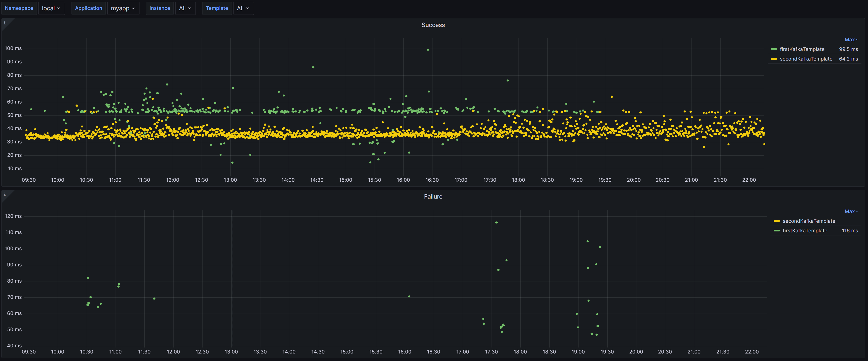This screenshot has height=361, width=868.
Task: Click green color swatch for firstKafkaTemplate in Success
Action: tap(774, 49)
